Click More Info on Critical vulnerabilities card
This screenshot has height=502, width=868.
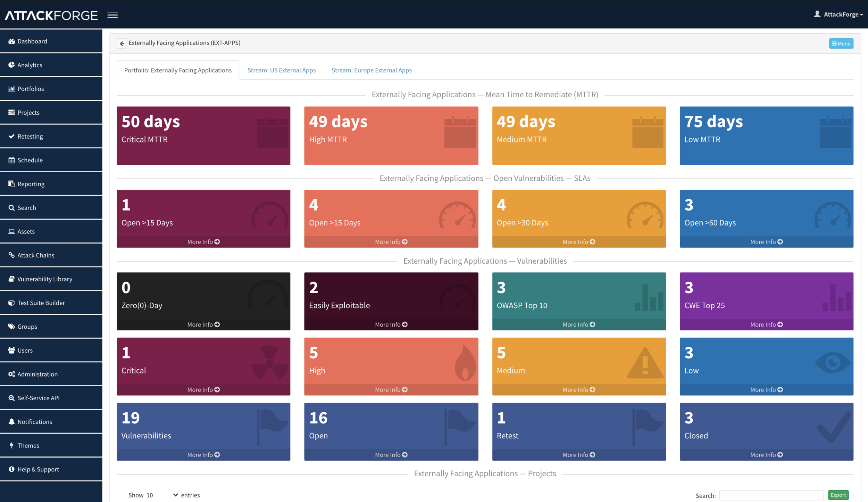(203, 390)
